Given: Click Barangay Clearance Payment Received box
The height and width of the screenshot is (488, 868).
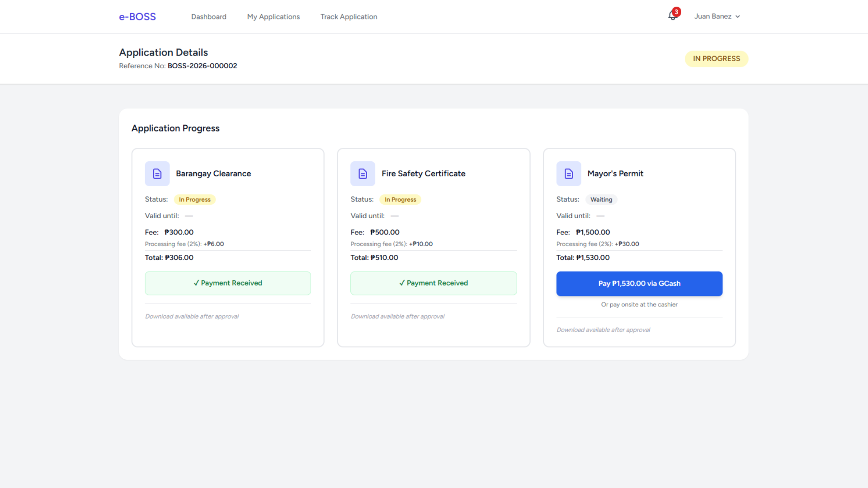Looking at the screenshot, I should pos(227,283).
